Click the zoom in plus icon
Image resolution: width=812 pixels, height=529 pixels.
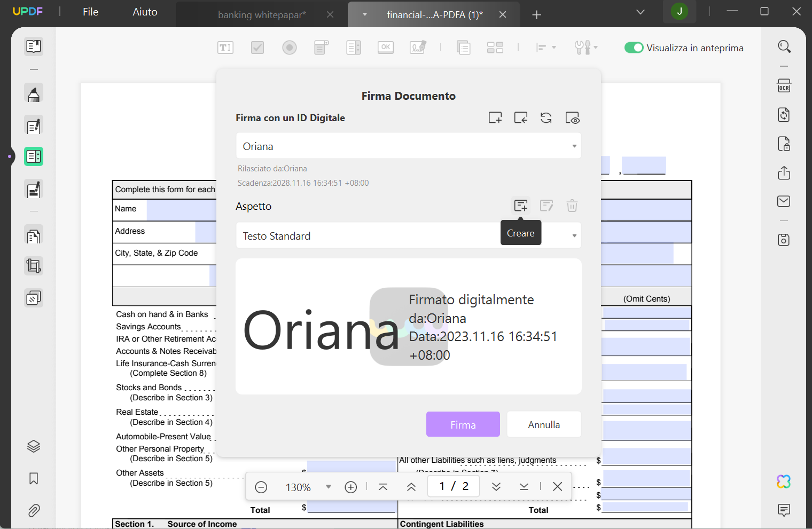[x=351, y=487]
